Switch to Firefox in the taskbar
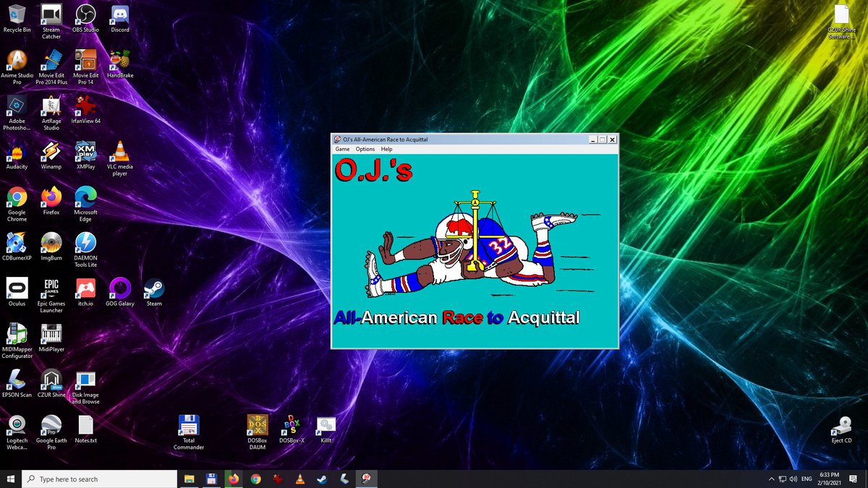This screenshot has width=868, height=488. 233,479
